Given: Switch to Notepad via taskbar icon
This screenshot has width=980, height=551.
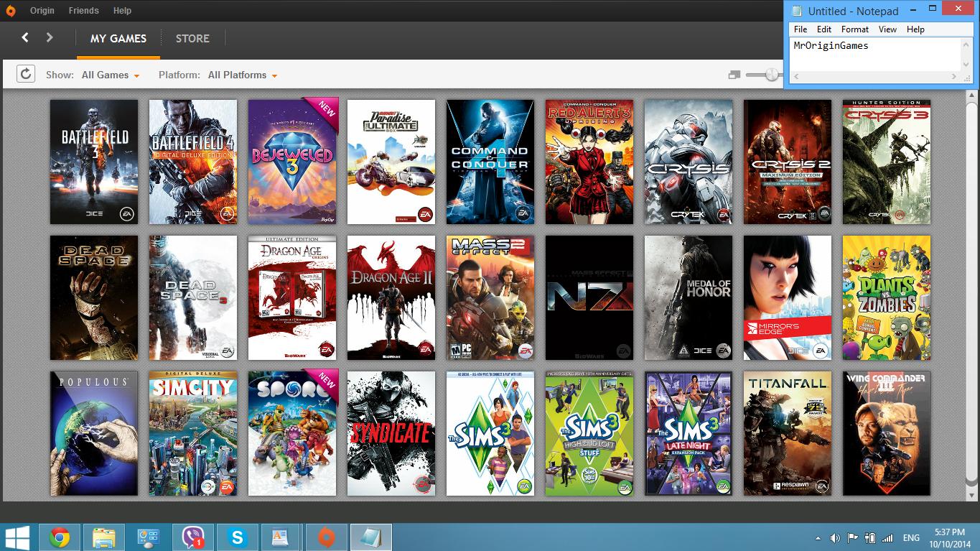Looking at the screenshot, I should (x=371, y=537).
